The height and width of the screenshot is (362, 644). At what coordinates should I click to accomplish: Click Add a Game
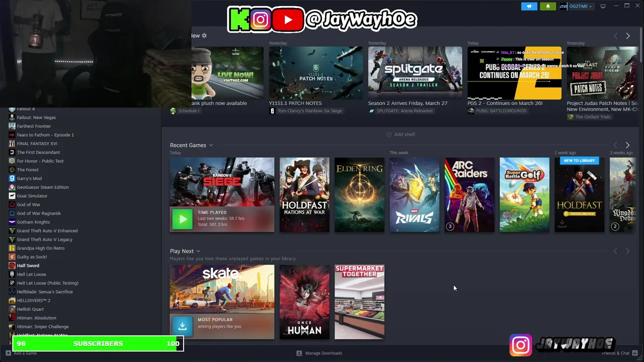tap(21, 353)
